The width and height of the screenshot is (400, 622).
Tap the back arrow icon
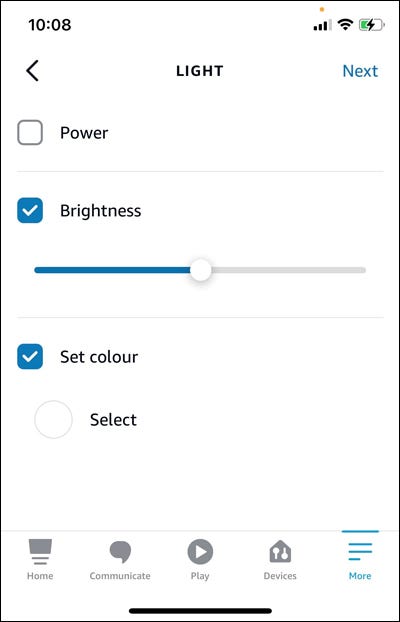coord(33,71)
